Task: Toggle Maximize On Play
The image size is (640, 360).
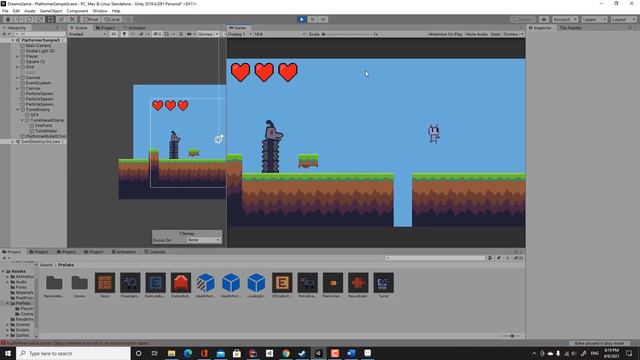Action: pyautogui.click(x=445, y=34)
